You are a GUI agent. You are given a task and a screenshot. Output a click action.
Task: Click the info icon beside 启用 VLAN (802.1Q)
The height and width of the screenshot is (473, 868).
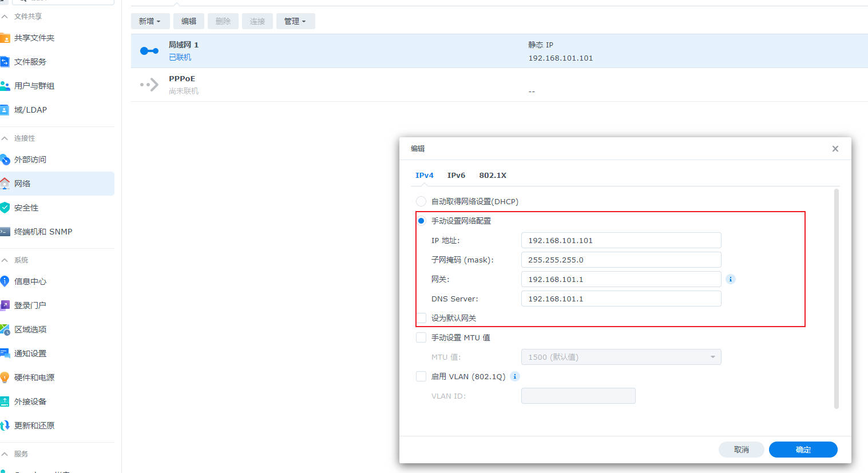pos(514,376)
